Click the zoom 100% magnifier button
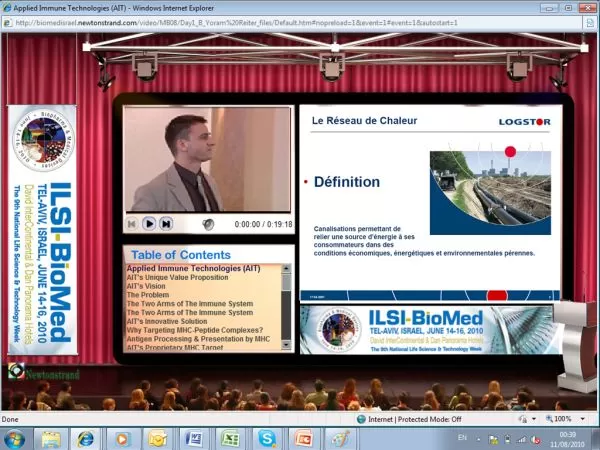 559,419
